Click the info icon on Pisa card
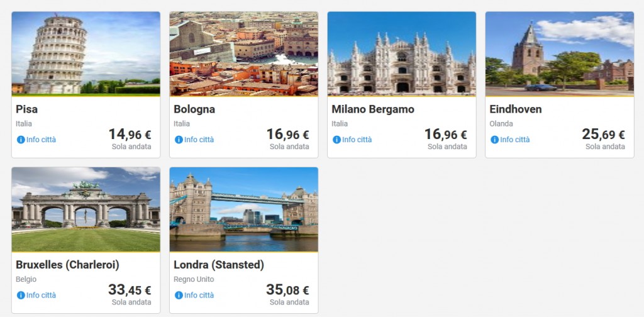Screen dimensions: 644x317 pyautogui.click(x=21, y=140)
